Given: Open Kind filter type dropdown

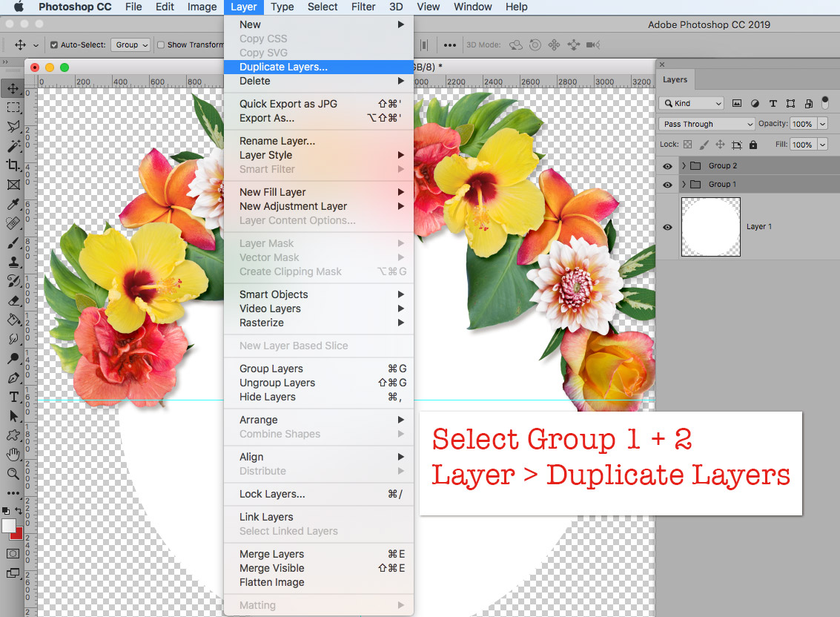Looking at the screenshot, I should click(x=692, y=104).
